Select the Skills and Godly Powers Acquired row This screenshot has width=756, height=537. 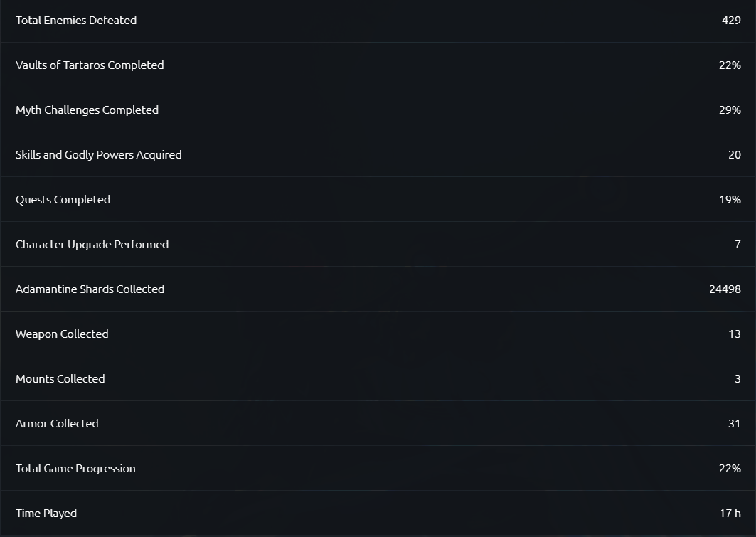[378, 155]
